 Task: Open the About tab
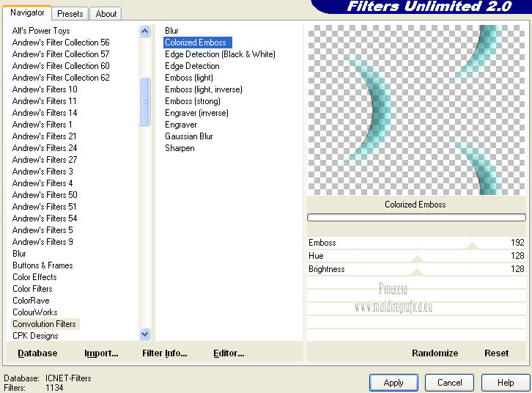pyautogui.click(x=106, y=14)
